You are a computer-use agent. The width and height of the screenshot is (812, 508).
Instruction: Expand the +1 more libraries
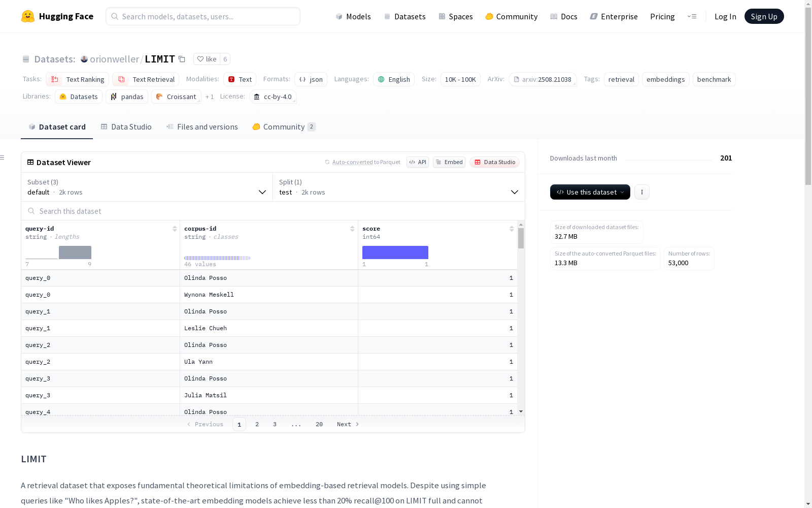(x=210, y=97)
